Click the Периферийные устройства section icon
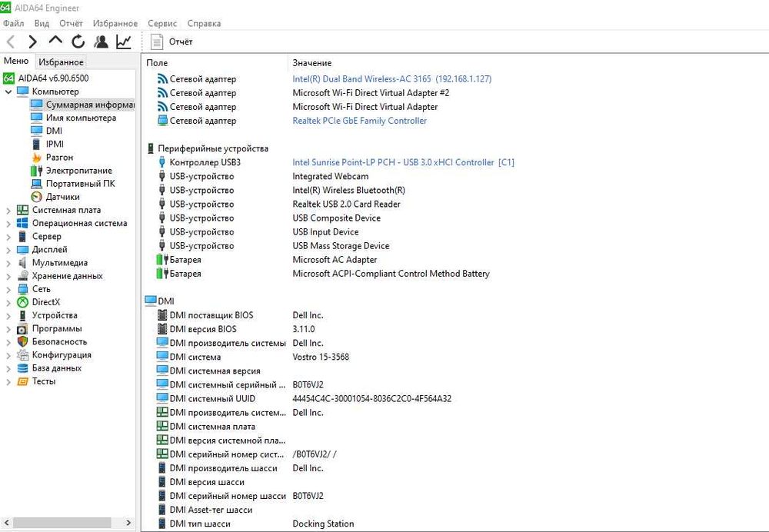 tap(151, 148)
